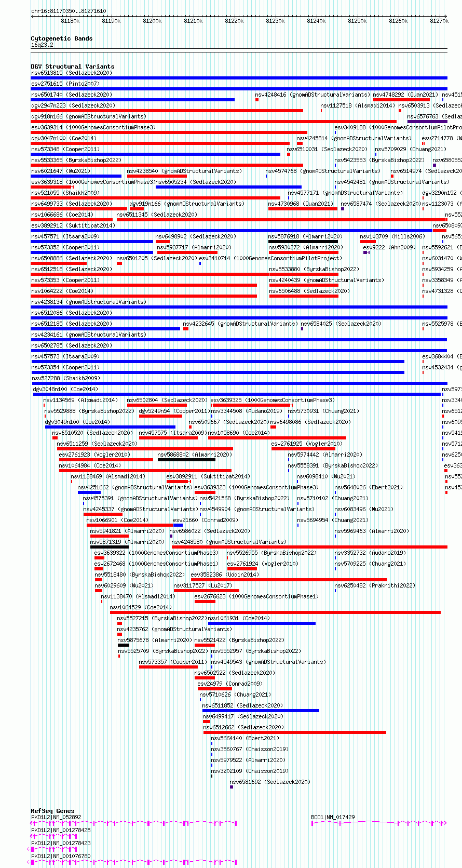Select nsv521055 (Shaikh2009) label

65,193
